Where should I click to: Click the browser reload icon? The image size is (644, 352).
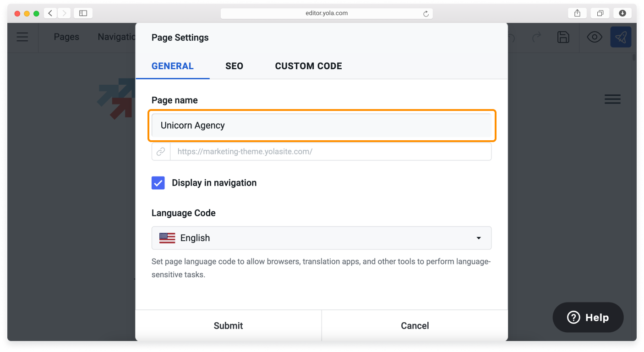(x=426, y=14)
